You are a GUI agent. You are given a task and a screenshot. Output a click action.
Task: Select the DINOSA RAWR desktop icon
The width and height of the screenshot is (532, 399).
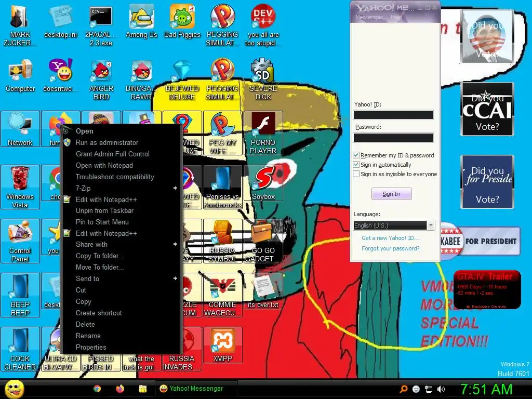tap(141, 79)
